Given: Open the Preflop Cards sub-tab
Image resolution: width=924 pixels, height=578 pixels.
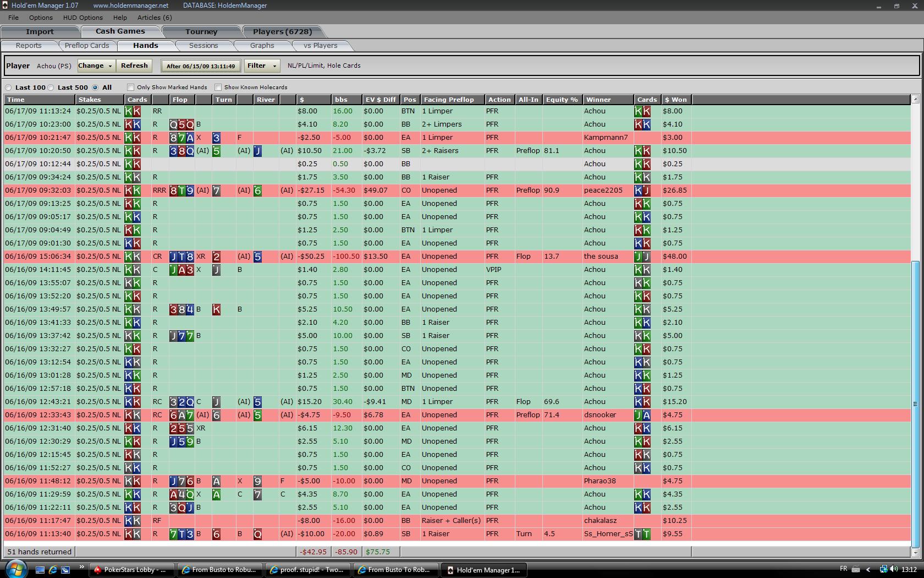Looking at the screenshot, I should click(x=87, y=46).
